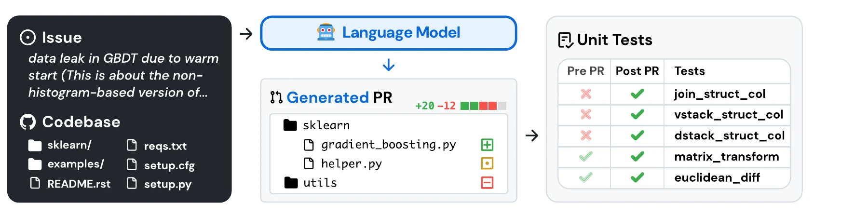This screenshot has height=217, width=868.
Task: Click README.rst file name
Action: pos(79,184)
